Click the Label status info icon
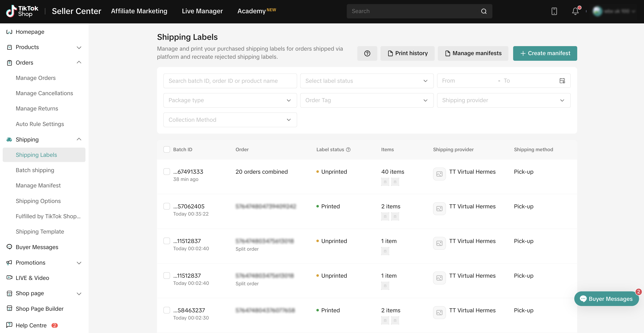 coord(348,150)
